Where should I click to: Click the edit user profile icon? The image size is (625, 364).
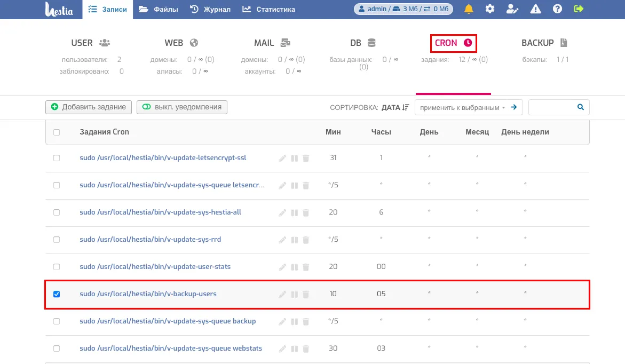512,9
